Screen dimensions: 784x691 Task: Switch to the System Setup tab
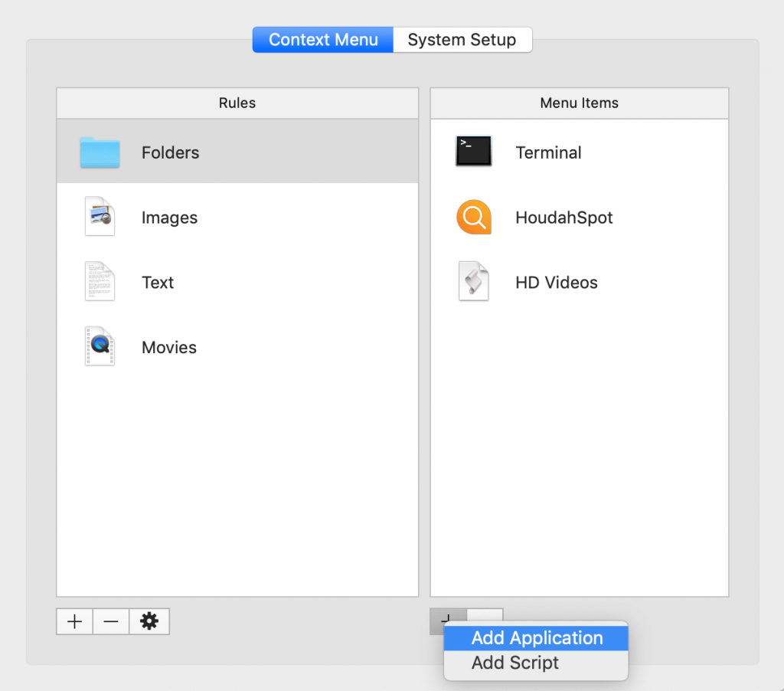pyautogui.click(x=461, y=39)
